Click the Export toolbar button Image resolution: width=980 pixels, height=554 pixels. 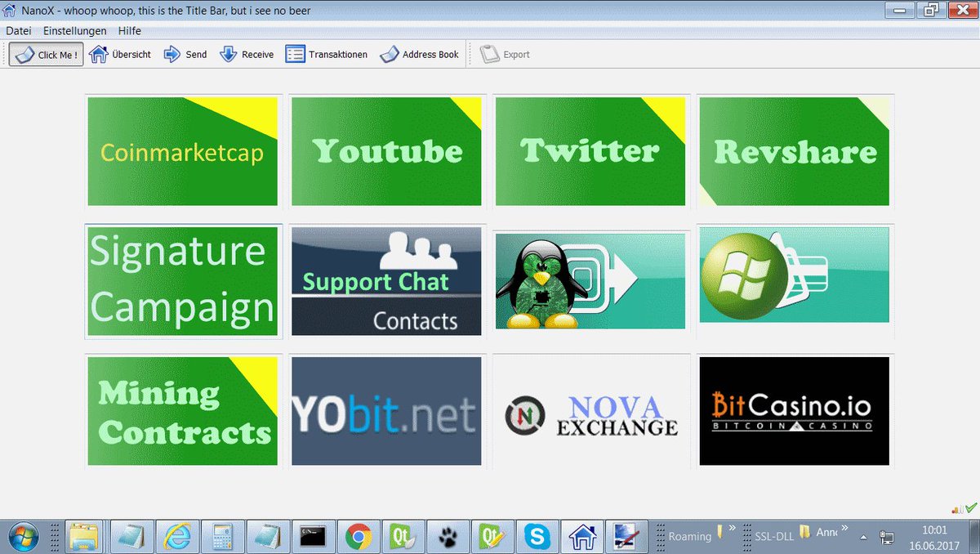[506, 55]
